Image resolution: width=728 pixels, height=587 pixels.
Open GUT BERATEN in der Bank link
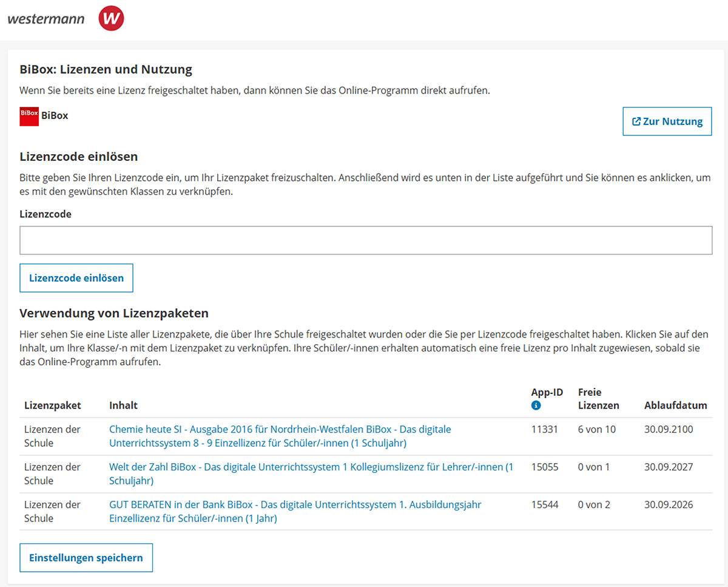(295, 512)
